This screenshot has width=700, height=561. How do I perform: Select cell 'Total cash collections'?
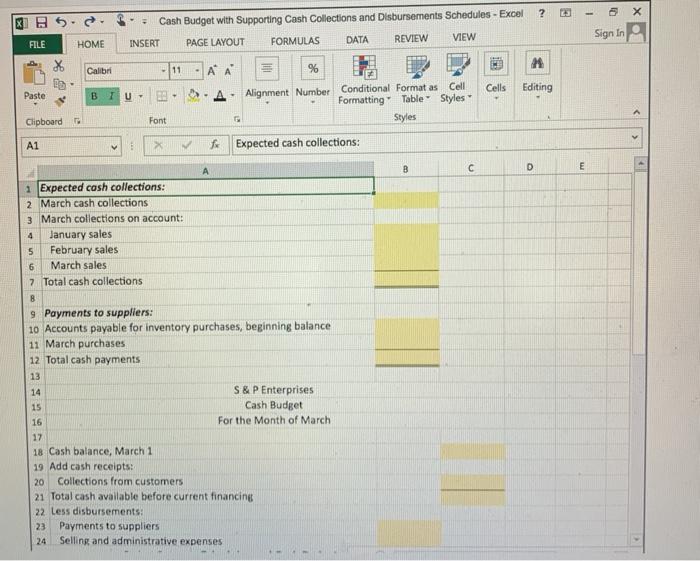pos(208,282)
